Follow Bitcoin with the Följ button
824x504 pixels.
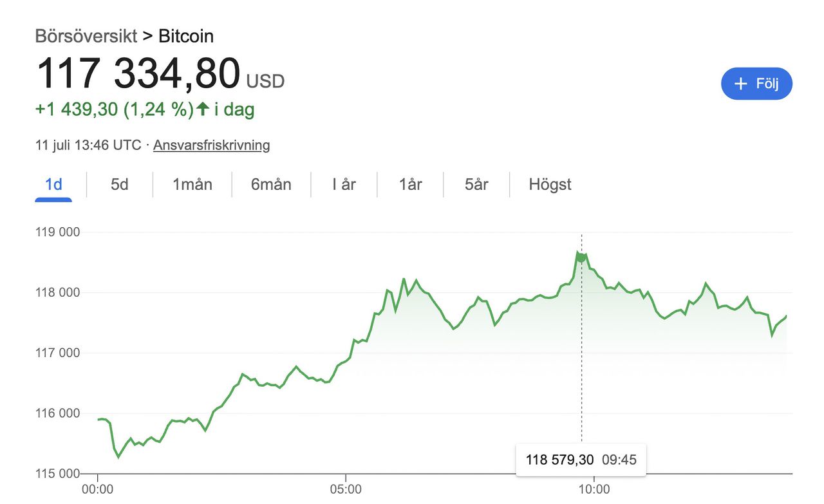tap(756, 84)
